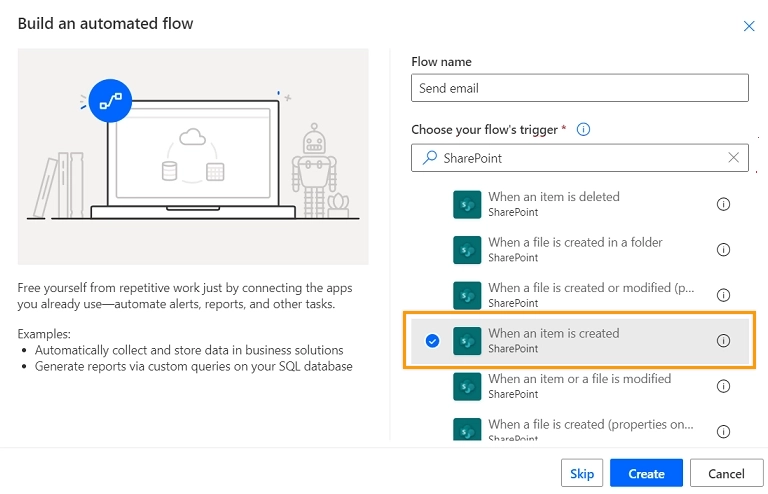Click SharePoint icon for 'file is created in a folder'
The image size is (768, 494).
coord(467,250)
